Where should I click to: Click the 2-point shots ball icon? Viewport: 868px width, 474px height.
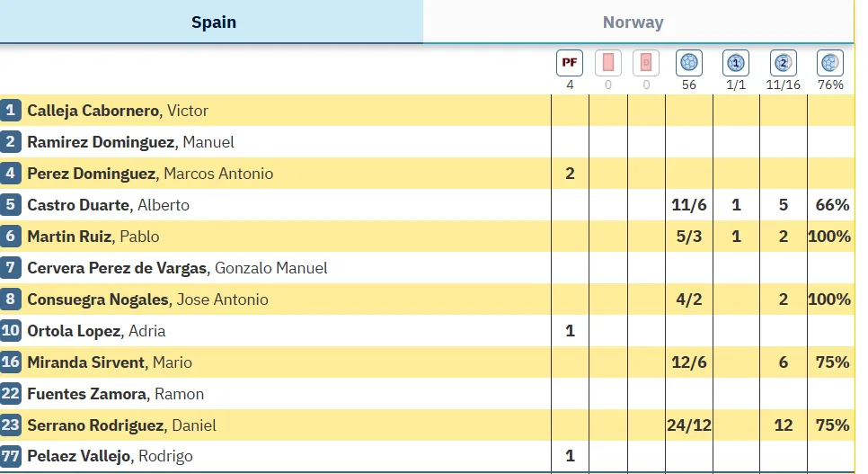783,63
